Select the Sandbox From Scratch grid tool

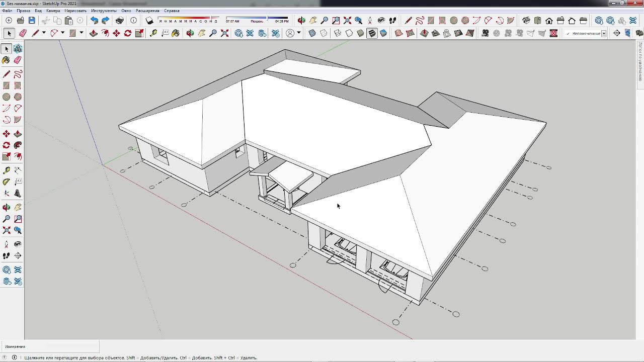(410, 33)
